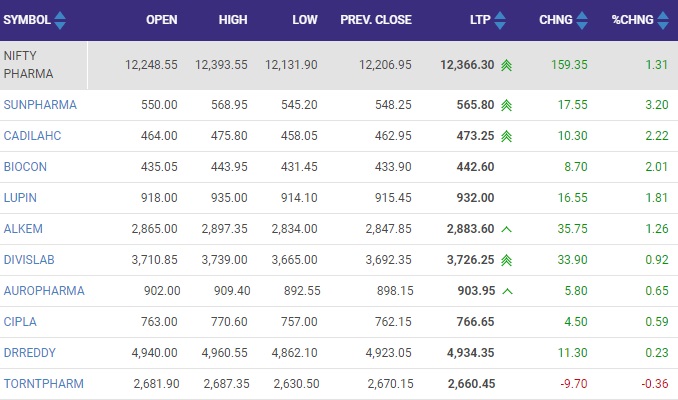Select AUROPHARMA percent change 0.65
This screenshot has width=678, height=400.
click(x=657, y=291)
